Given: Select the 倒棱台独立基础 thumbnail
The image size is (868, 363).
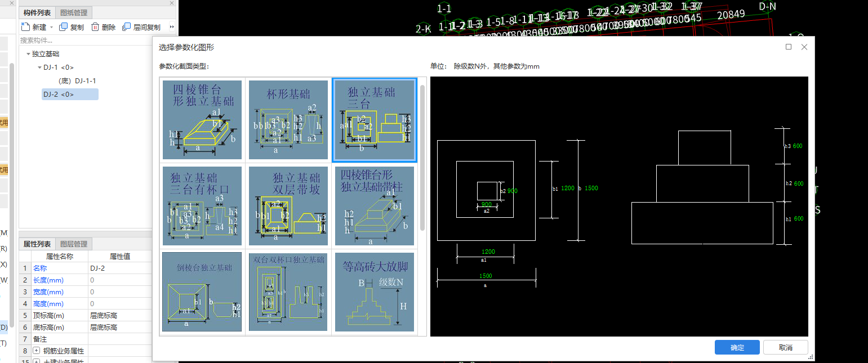Looking at the screenshot, I should coord(202,292).
